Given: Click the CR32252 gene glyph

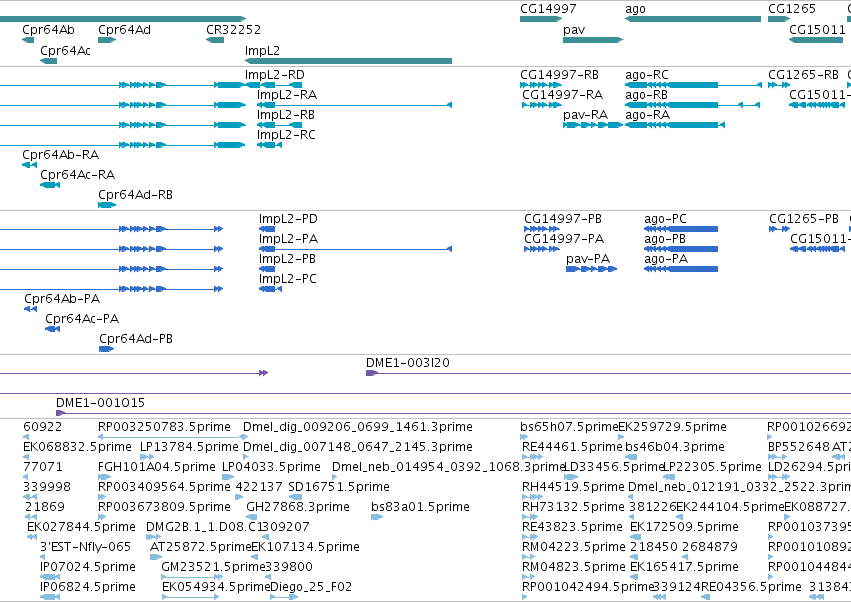Looking at the screenshot, I should tap(215, 40).
